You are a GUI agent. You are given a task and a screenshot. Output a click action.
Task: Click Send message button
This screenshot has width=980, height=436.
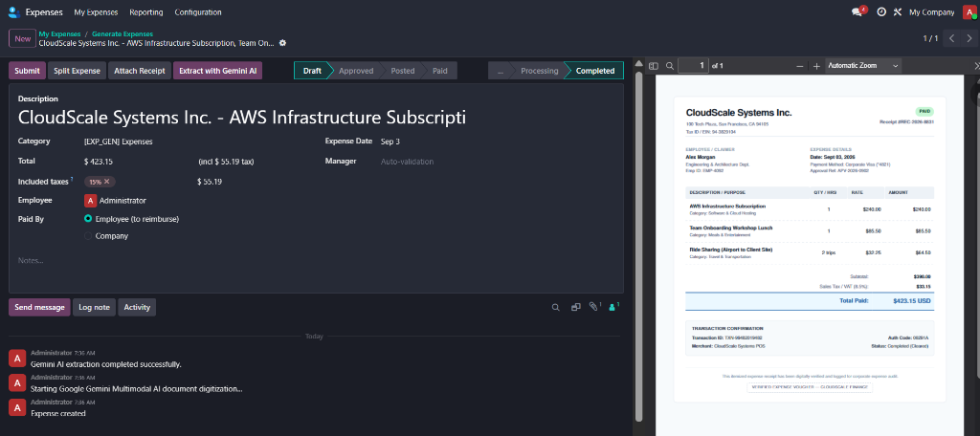pos(39,307)
